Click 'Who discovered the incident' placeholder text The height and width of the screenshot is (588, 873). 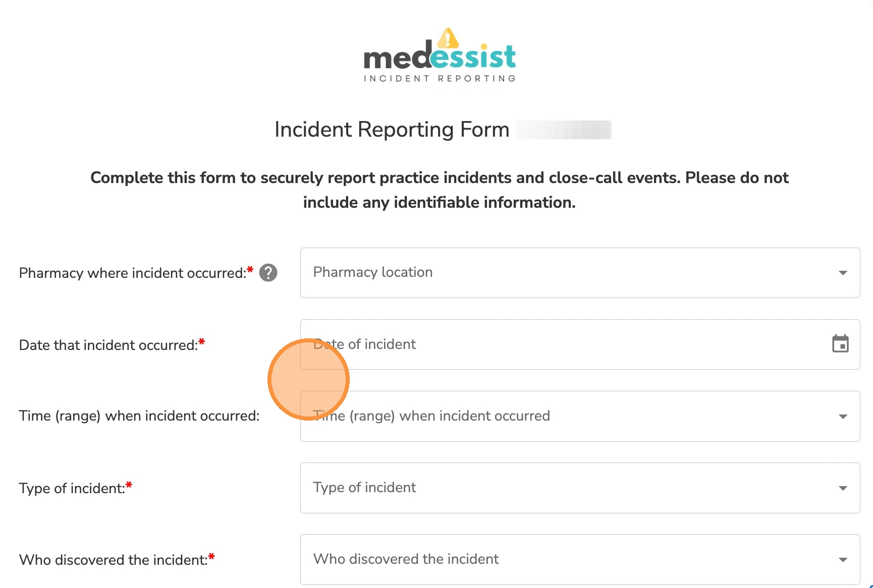(x=406, y=559)
